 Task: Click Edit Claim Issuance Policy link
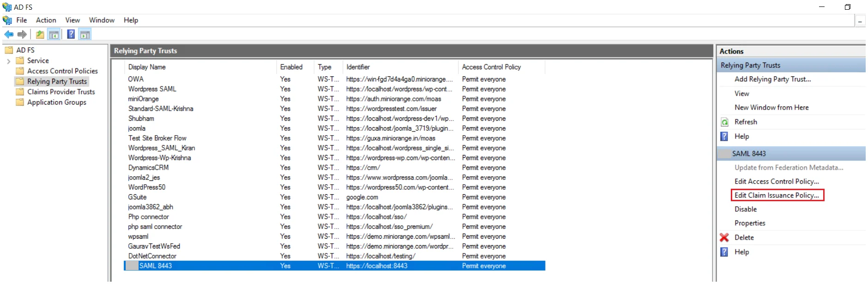tap(777, 196)
